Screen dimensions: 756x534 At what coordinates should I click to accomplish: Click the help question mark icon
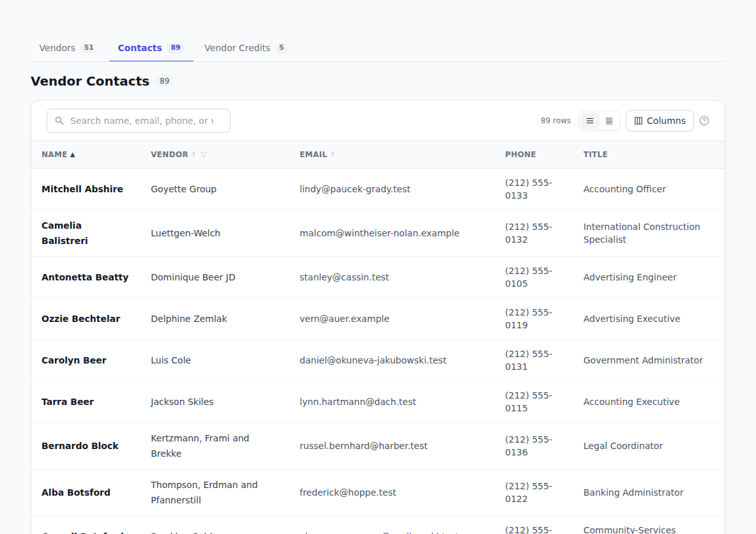click(704, 121)
